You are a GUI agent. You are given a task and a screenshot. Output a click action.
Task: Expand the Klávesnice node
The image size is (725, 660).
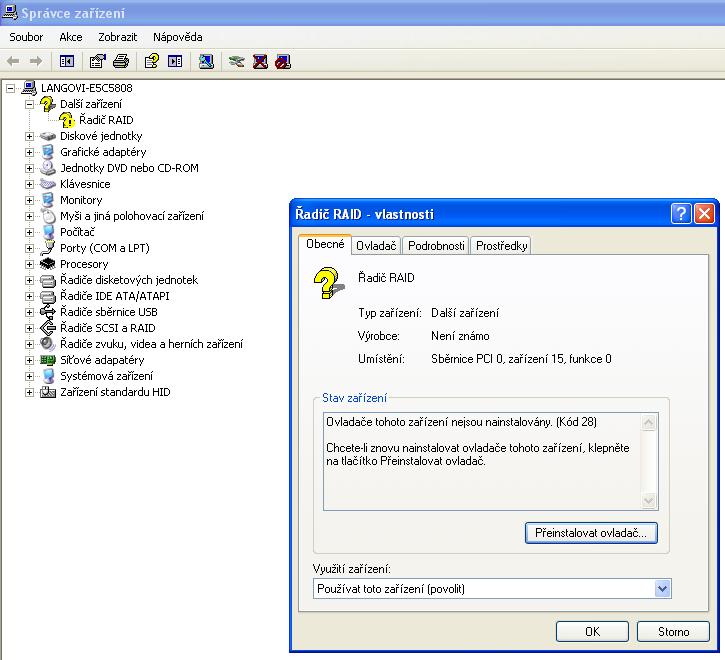[x=29, y=184]
